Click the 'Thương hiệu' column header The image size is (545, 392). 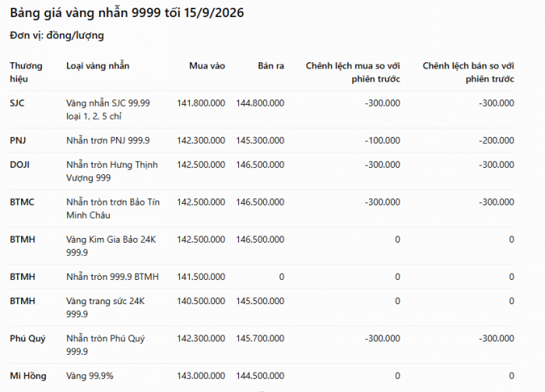[x=26, y=72]
